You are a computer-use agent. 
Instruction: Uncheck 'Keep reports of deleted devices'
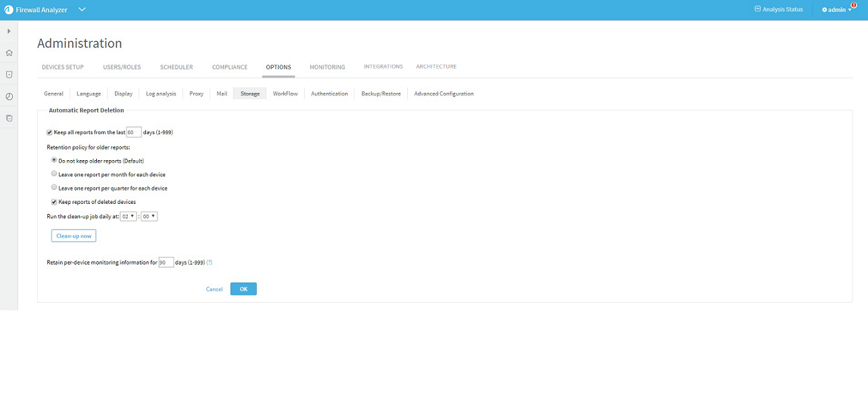[55, 202]
